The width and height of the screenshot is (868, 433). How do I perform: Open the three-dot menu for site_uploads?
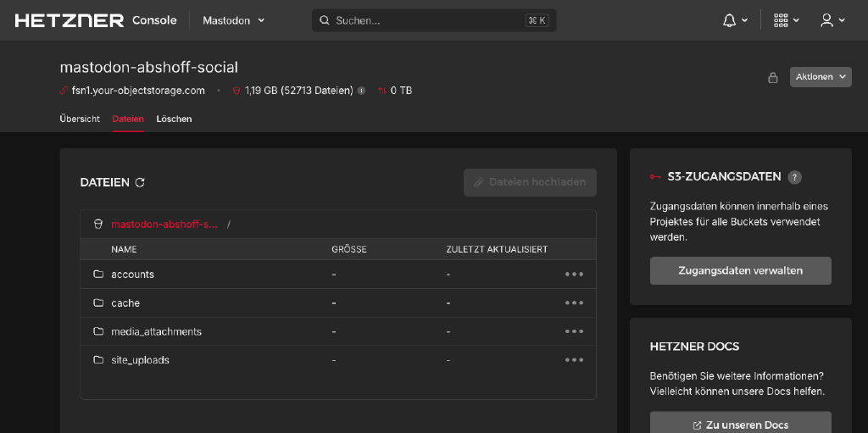[574, 360]
